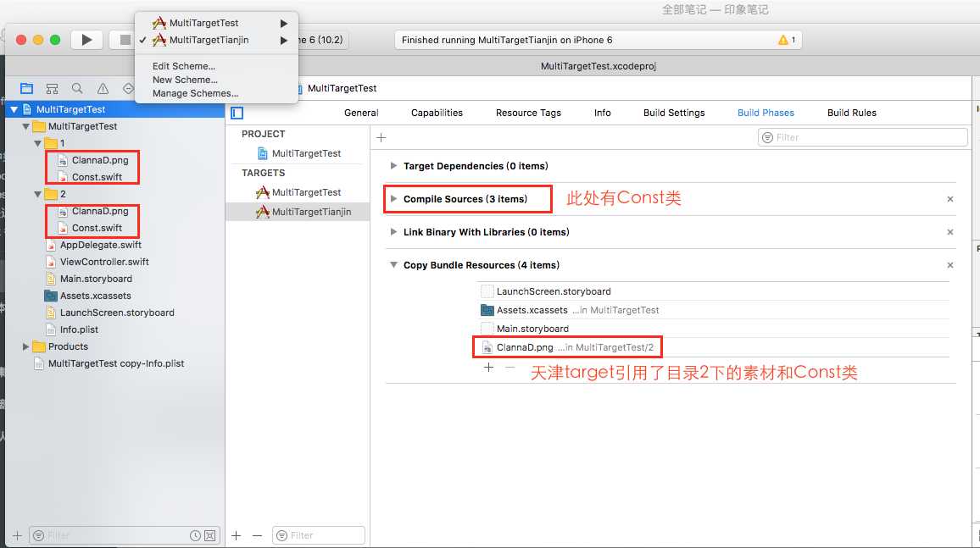Screen dimensions: 980x548
Task: Show recently modified files clock filter
Action: pos(195,535)
